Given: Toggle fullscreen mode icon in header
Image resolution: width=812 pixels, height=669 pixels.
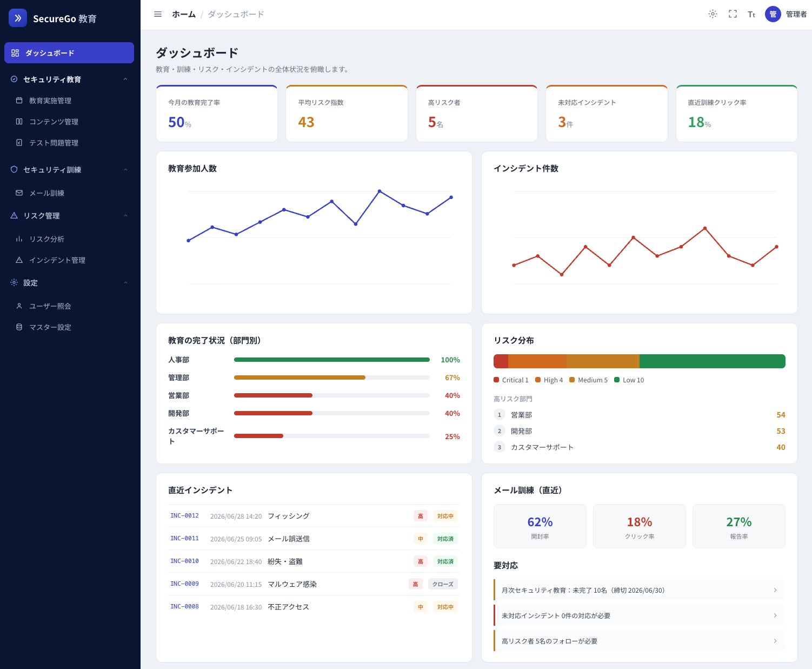Looking at the screenshot, I should point(733,14).
